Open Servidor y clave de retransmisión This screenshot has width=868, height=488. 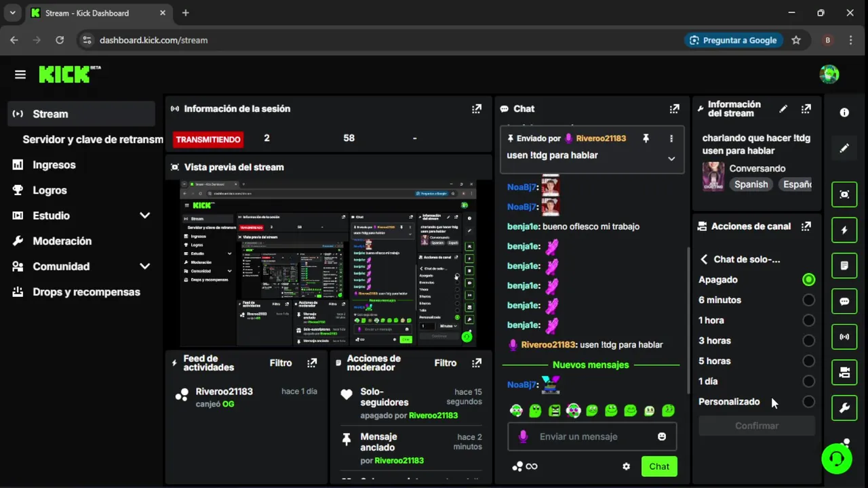tap(93, 139)
